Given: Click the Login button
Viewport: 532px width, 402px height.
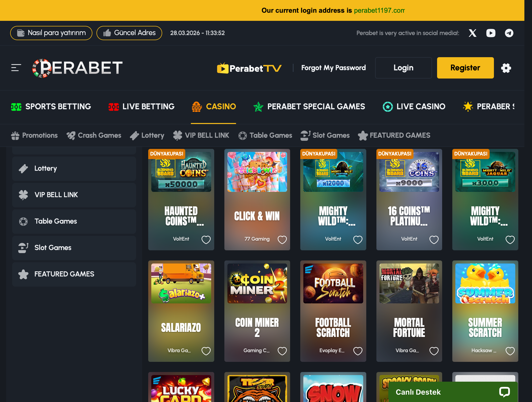Looking at the screenshot, I should 403,68.
